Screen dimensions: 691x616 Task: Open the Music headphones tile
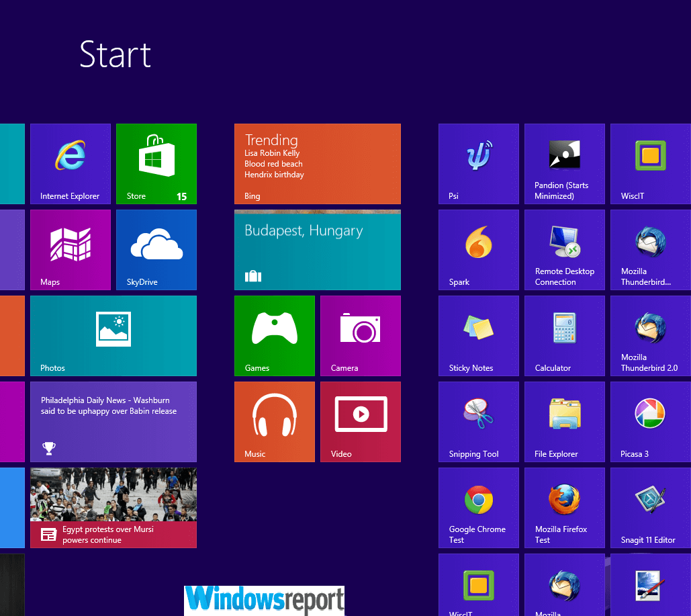click(x=275, y=422)
